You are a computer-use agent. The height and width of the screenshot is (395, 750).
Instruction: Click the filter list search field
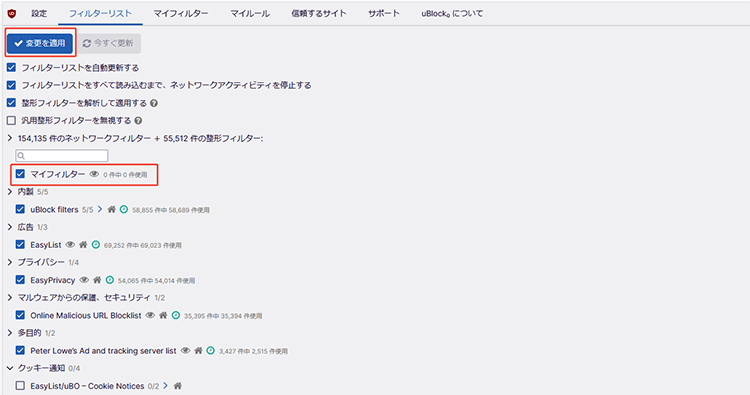pos(62,155)
